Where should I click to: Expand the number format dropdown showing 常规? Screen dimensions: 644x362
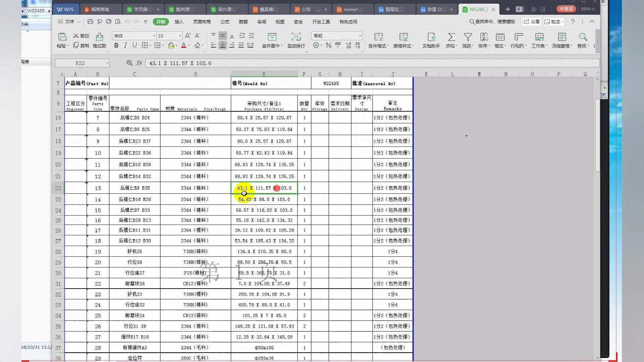pos(360,36)
